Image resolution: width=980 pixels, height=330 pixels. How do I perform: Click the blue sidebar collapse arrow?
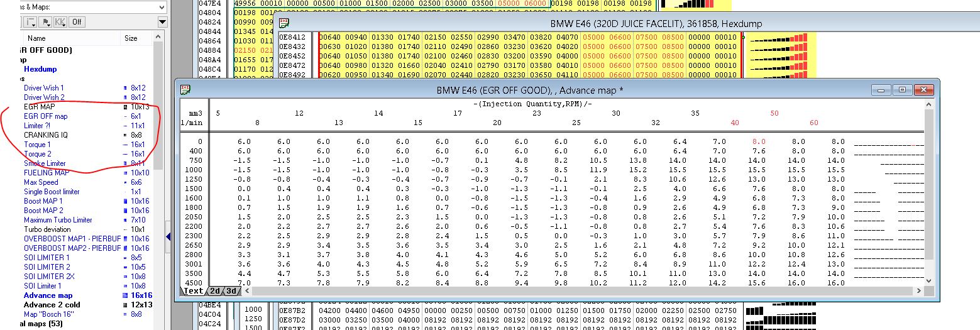pyautogui.click(x=168, y=236)
